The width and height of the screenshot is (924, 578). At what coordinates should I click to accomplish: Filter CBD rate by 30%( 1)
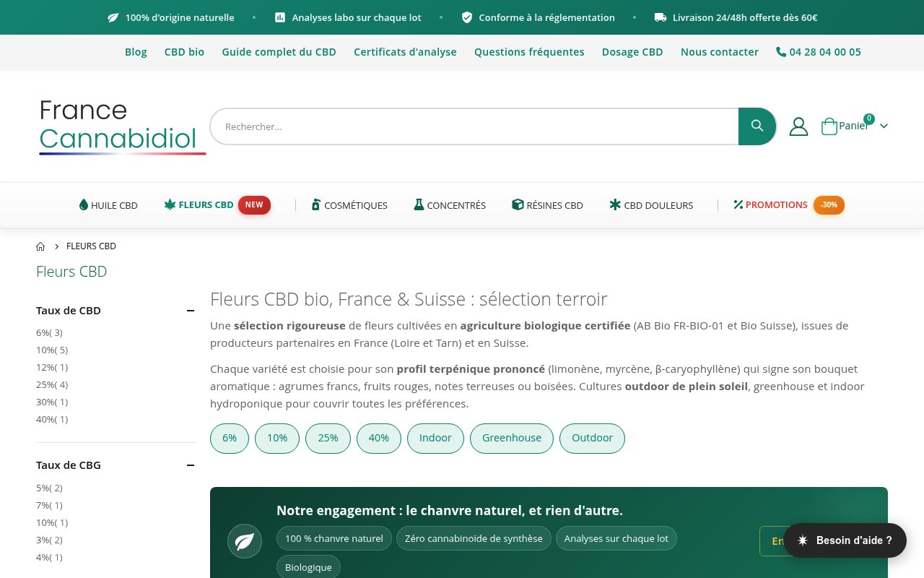(x=52, y=402)
